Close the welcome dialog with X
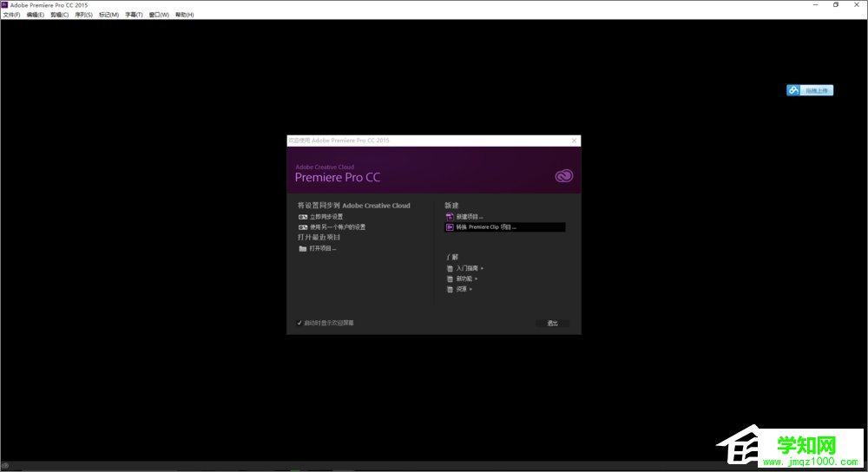 coord(574,141)
